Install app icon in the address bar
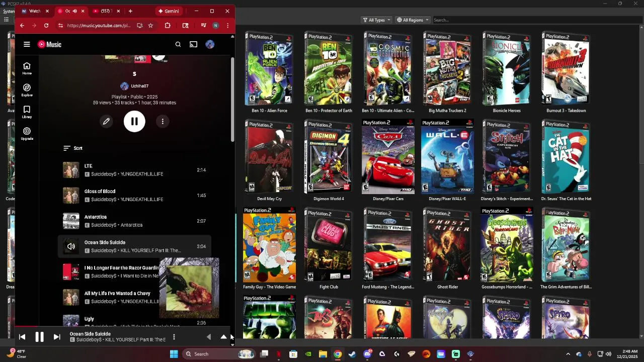The image size is (644, 362). pos(139,26)
